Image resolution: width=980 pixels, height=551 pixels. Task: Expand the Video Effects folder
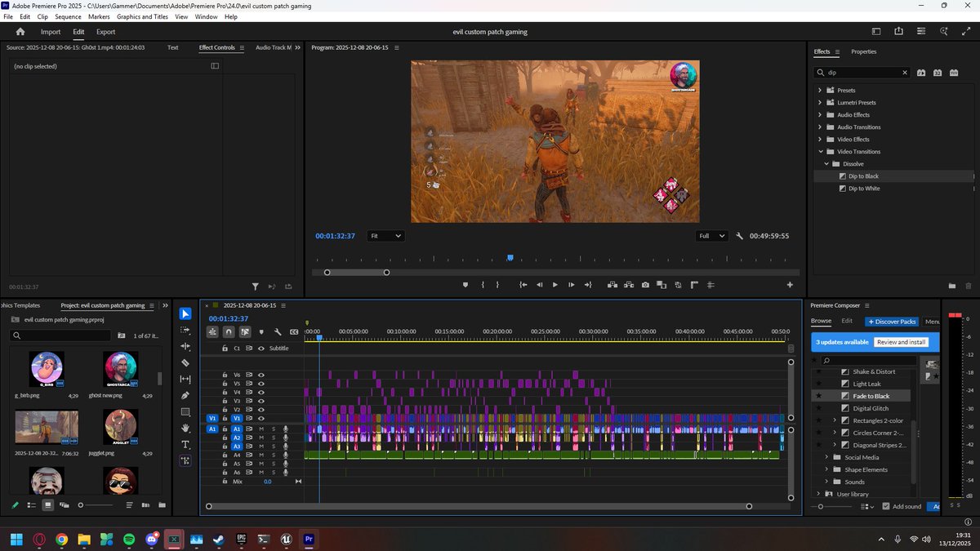click(820, 140)
